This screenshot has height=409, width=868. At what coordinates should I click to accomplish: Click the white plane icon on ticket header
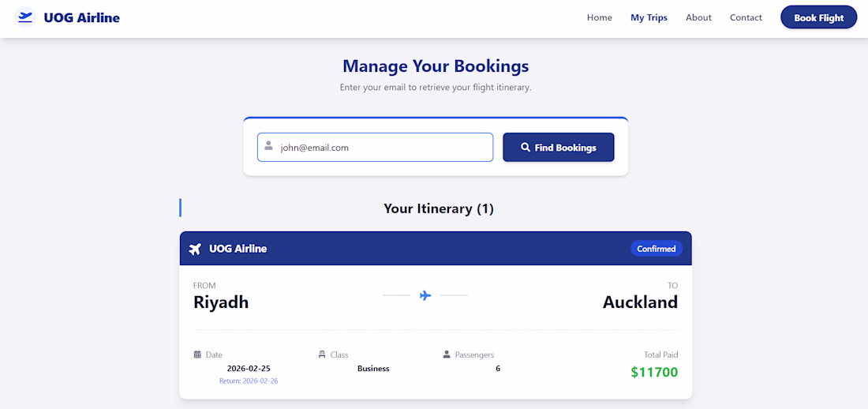tap(196, 249)
